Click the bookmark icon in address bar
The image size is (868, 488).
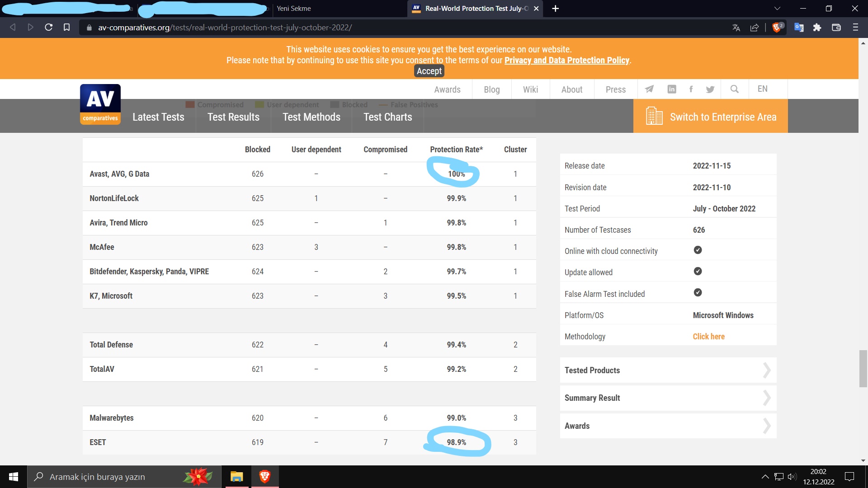click(x=66, y=28)
